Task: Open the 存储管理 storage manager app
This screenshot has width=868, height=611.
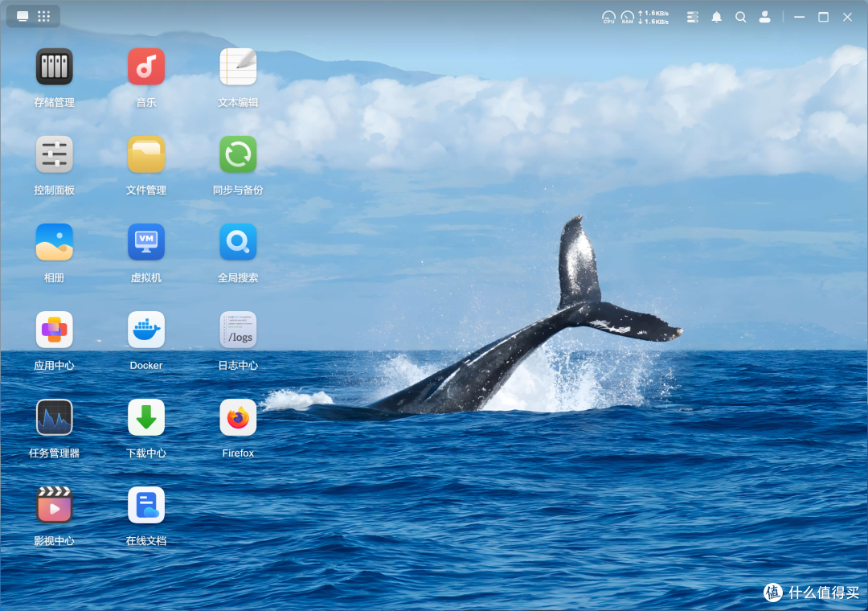Action: 55,67
